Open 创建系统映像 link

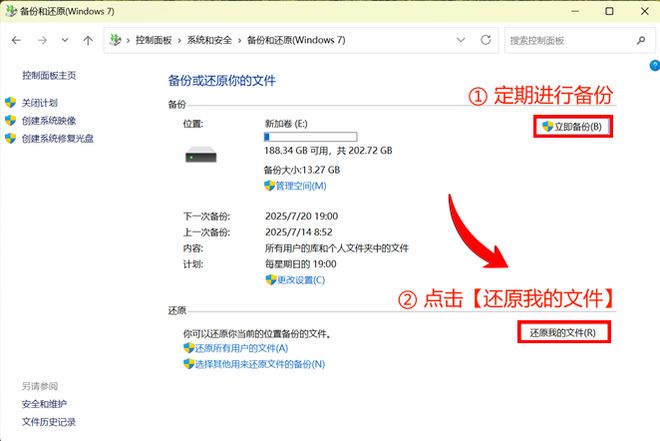pyautogui.click(x=49, y=121)
